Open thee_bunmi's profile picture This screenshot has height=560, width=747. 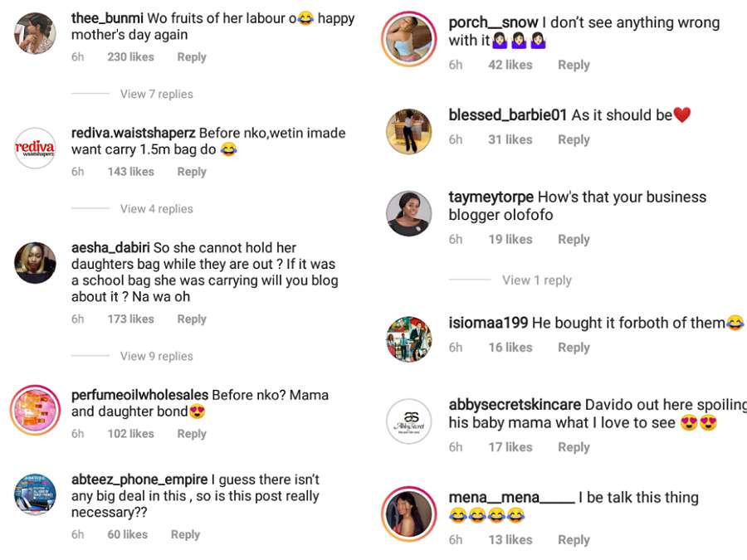(x=36, y=34)
